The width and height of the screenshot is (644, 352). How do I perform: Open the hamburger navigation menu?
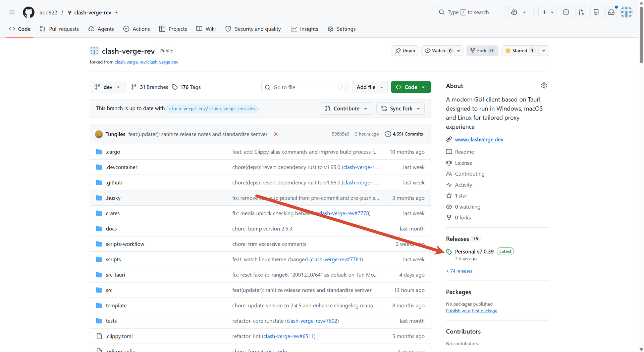12,12
